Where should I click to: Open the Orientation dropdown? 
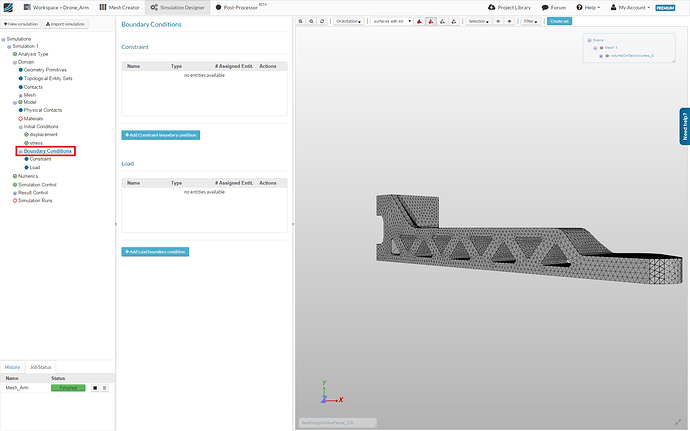[349, 20]
